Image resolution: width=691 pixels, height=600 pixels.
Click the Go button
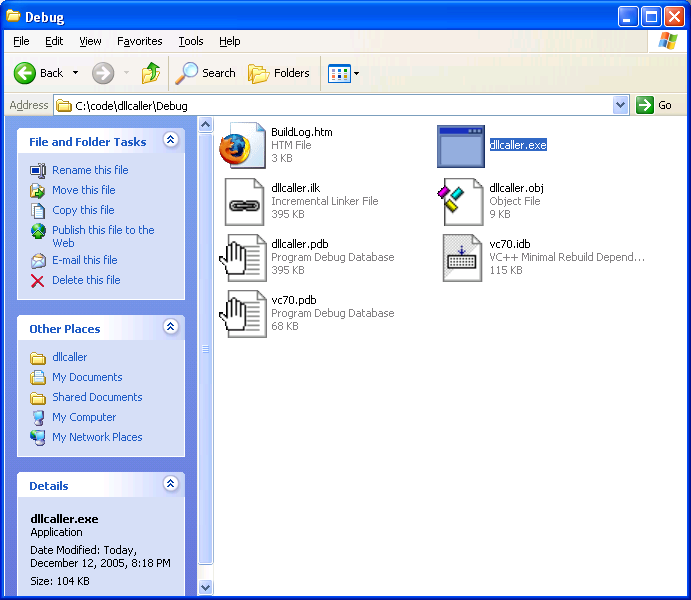pos(654,105)
